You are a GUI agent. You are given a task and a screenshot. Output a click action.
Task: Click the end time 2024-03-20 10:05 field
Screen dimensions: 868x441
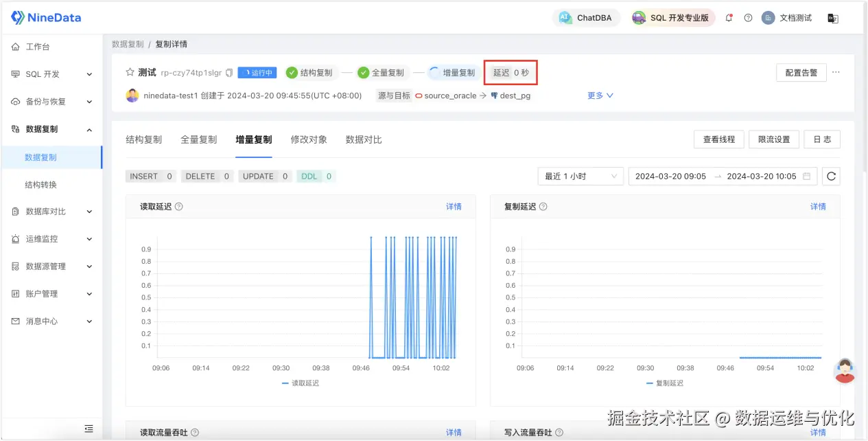762,177
